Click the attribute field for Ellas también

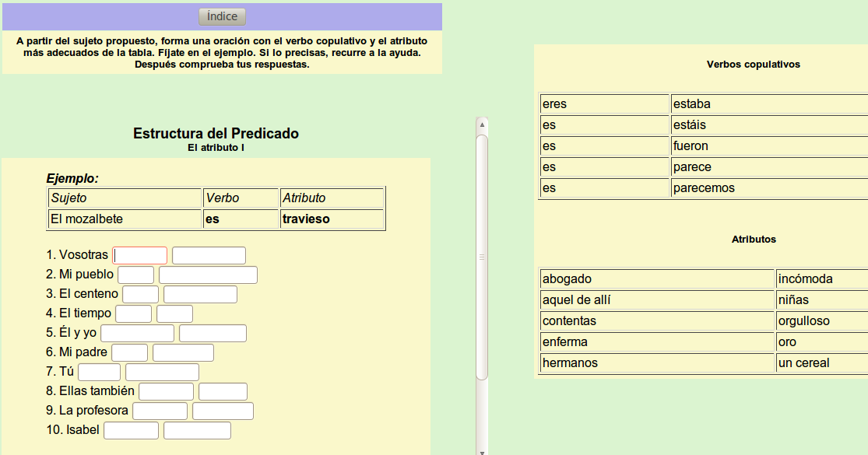click(223, 390)
